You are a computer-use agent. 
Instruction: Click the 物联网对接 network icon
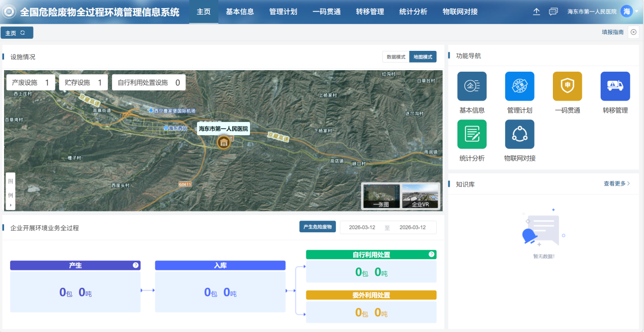(520, 134)
